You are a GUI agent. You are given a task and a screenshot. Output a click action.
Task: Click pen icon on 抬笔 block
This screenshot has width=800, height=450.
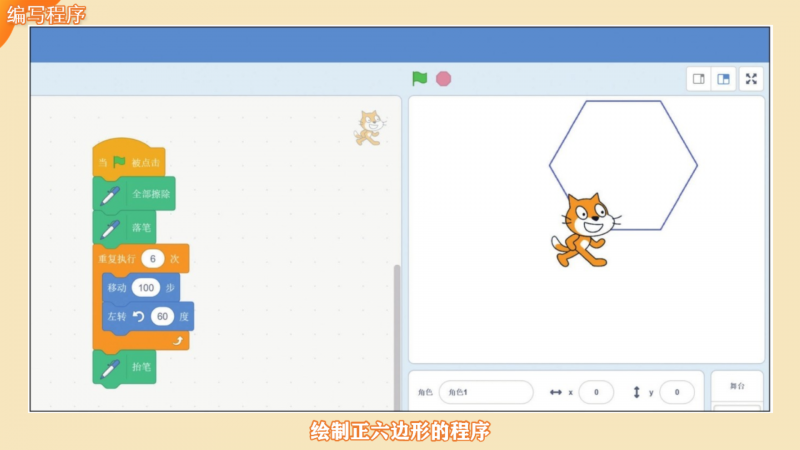pyautogui.click(x=110, y=368)
